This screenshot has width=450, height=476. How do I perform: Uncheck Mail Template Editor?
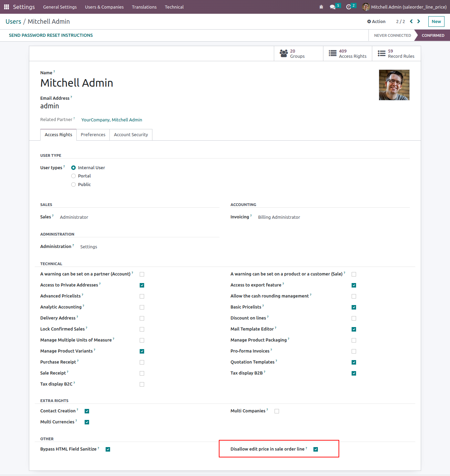click(x=354, y=329)
